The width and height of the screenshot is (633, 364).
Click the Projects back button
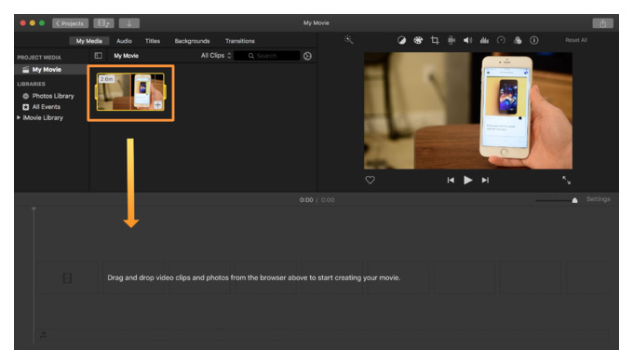70,23
